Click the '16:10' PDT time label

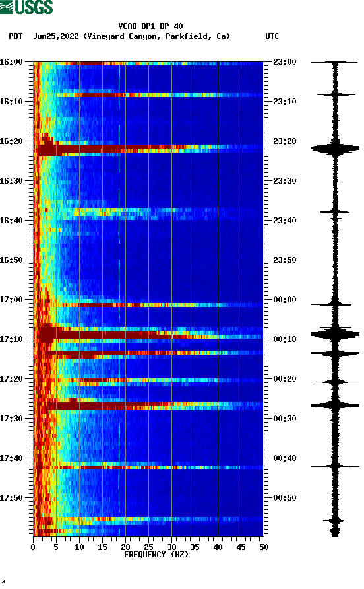tap(11, 102)
